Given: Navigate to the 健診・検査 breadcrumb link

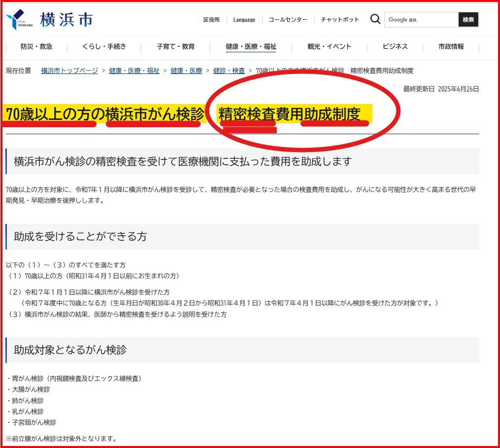Looking at the screenshot, I should (229, 71).
